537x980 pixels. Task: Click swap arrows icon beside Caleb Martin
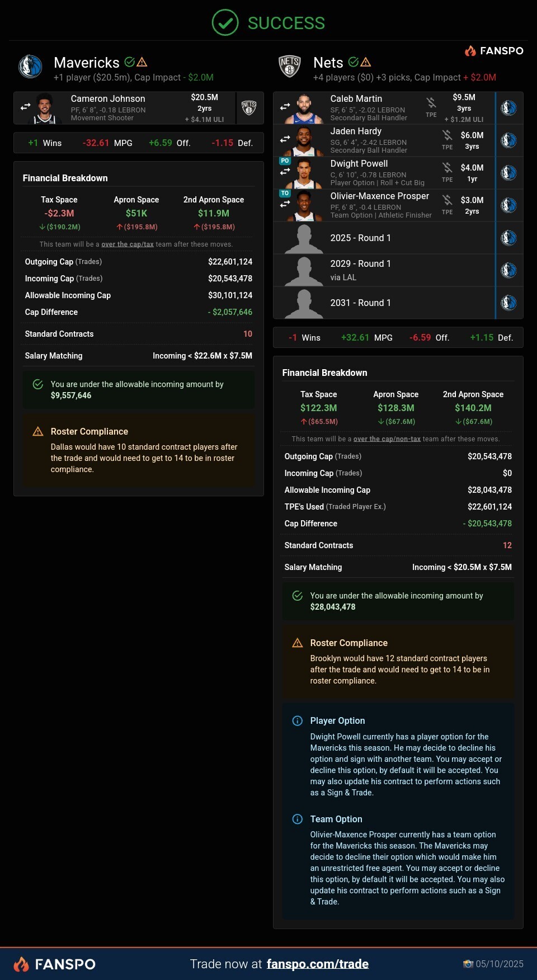click(x=285, y=106)
